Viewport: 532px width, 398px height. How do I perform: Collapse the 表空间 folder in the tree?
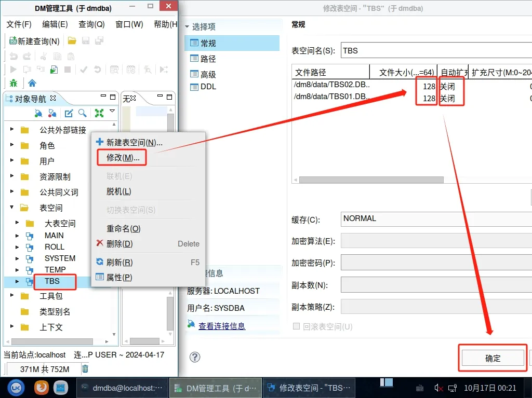12,208
